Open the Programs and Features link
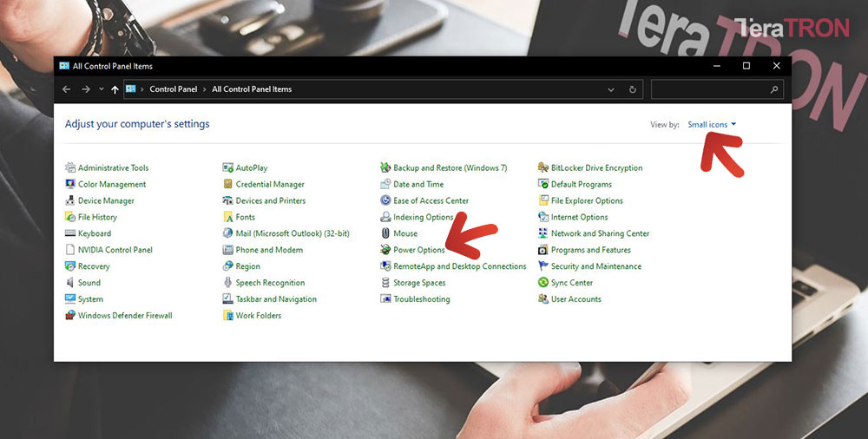 [591, 250]
